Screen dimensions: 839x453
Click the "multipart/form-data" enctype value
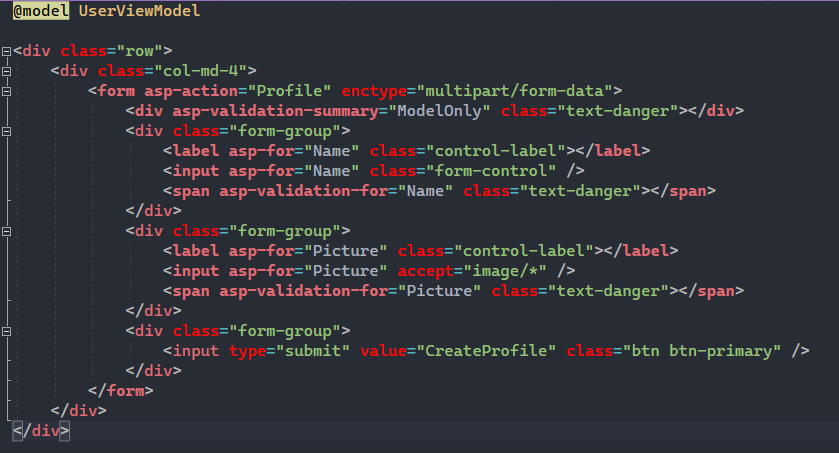(x=514, y=91)
